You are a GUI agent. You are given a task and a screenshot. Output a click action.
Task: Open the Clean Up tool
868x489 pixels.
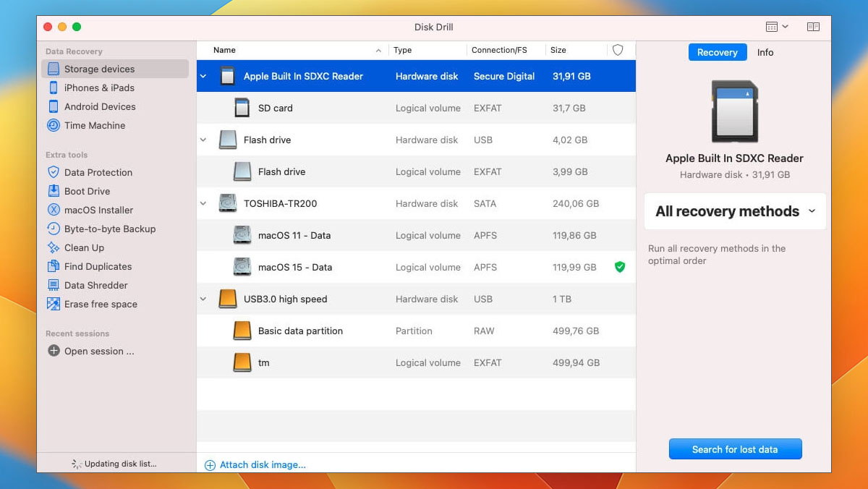(x=84, y=247)
